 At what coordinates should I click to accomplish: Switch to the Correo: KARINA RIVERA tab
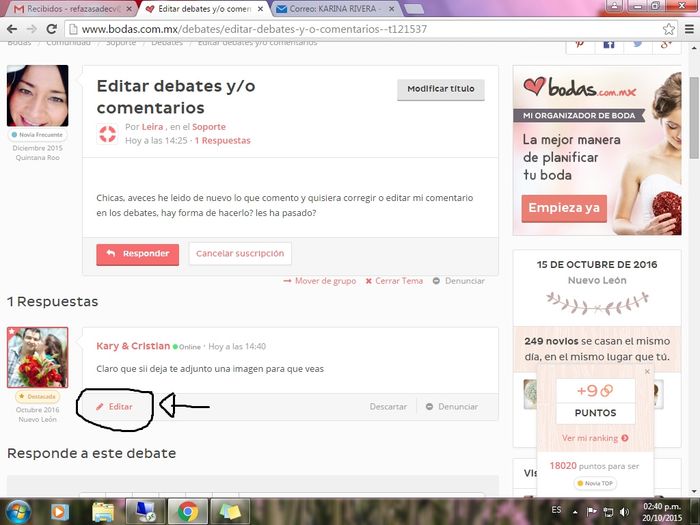point(333,9)
